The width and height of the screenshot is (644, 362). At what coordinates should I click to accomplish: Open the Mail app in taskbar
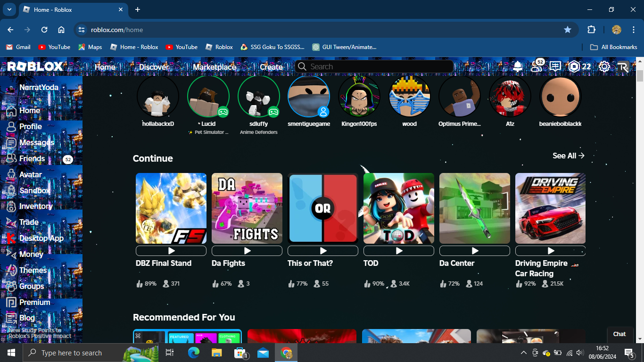click(263, 353)
